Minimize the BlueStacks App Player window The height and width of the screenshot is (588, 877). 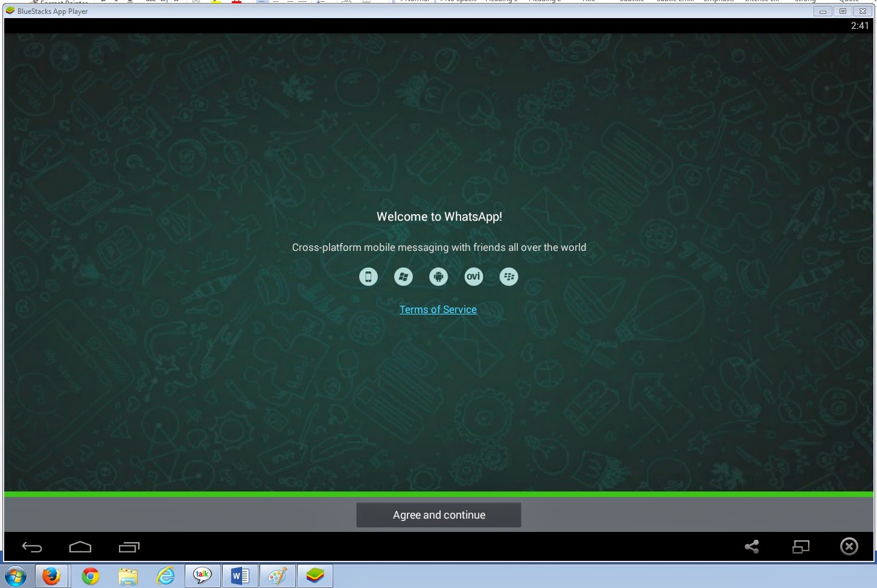click(x=823, y=11)
